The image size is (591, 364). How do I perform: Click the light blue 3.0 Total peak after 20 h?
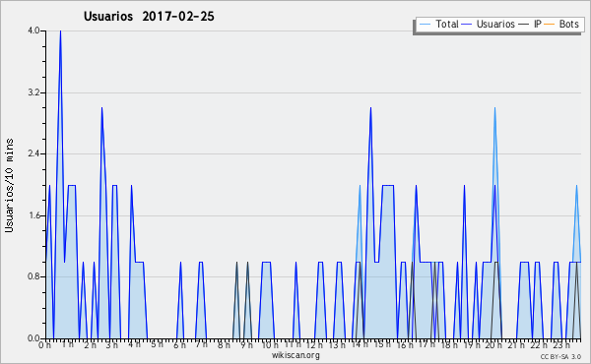494,108
